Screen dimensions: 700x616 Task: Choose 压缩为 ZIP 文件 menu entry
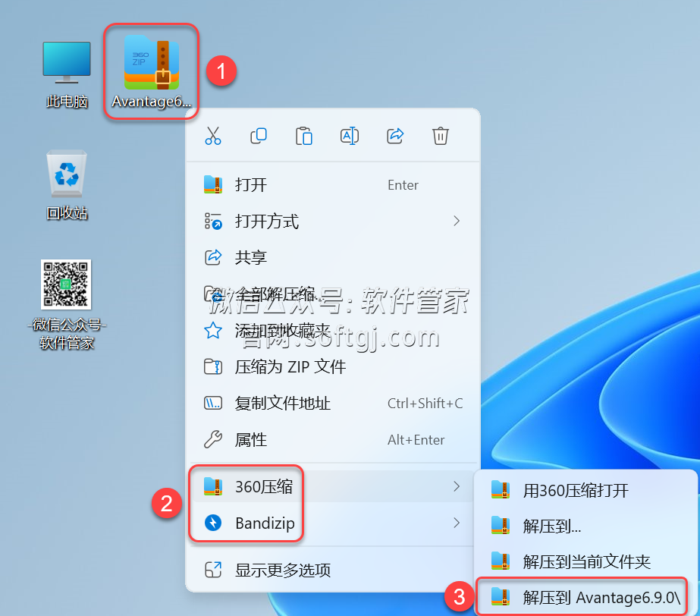click(333, 366)
